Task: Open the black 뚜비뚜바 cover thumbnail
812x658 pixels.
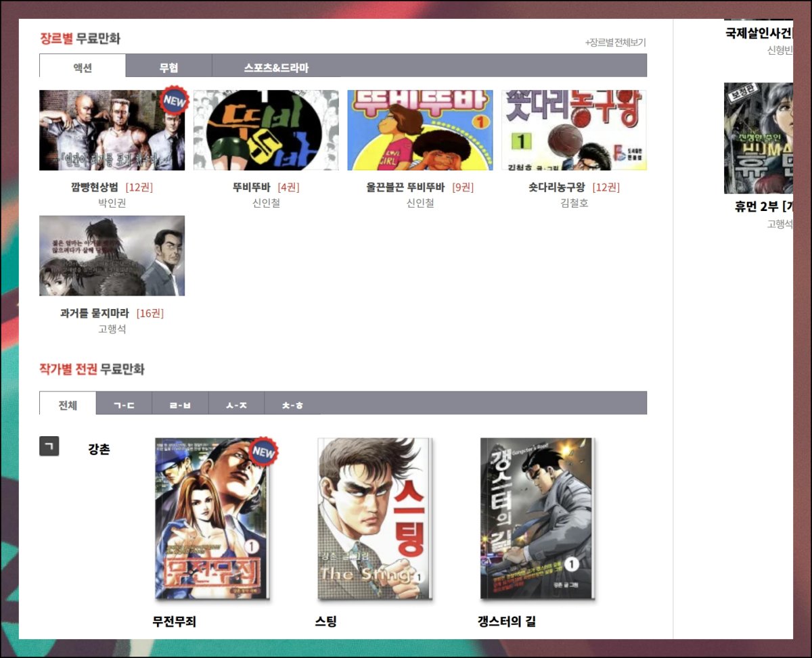Action: (x=266, y=131)
